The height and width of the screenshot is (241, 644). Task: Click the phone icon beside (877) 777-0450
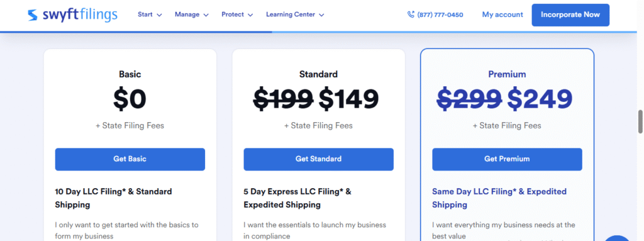click(411, 15)
